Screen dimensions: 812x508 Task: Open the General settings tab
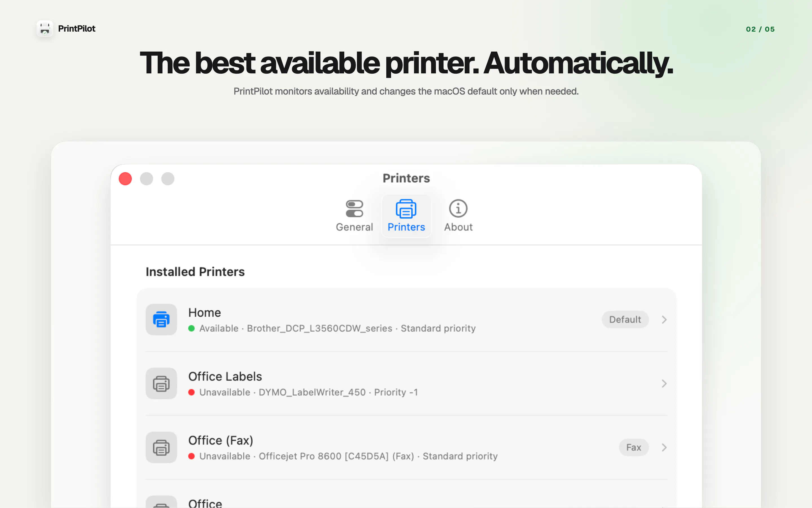pyautogui.click(x=354, y=216)
